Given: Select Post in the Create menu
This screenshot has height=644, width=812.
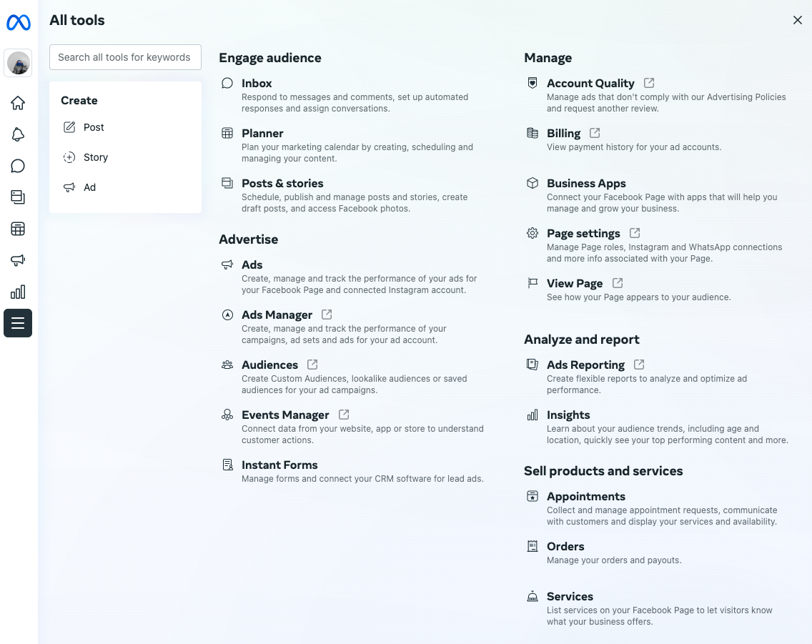Looking at the screenshot, I should pyautogui.click(x=94, y=127).
